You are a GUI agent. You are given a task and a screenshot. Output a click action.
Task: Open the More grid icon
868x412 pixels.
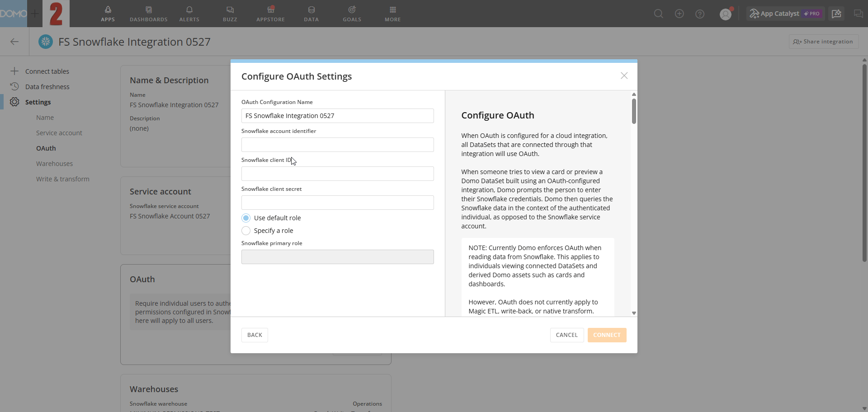393,10
